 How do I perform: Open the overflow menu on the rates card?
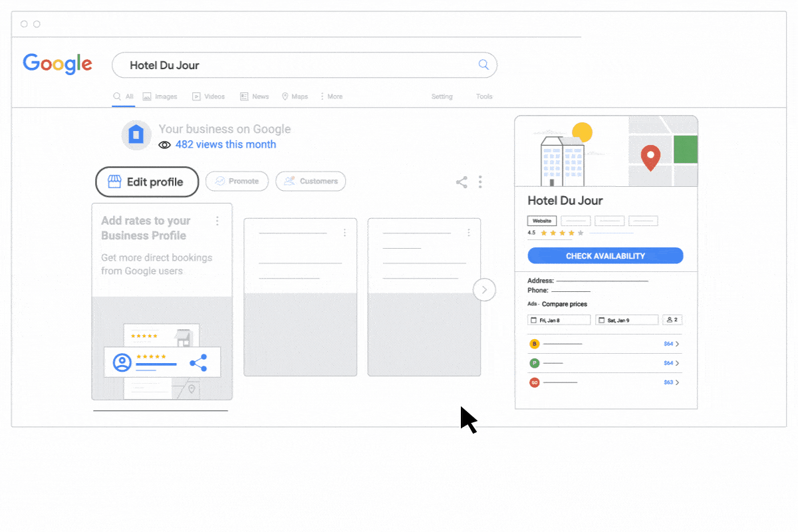(216, 220)
